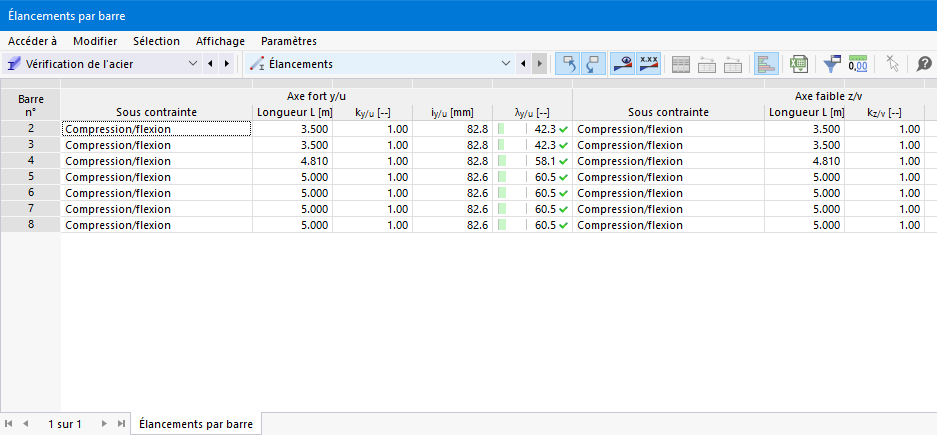
Task: Click the iy/u [mm] column header
Action: (x=452, y=112)
